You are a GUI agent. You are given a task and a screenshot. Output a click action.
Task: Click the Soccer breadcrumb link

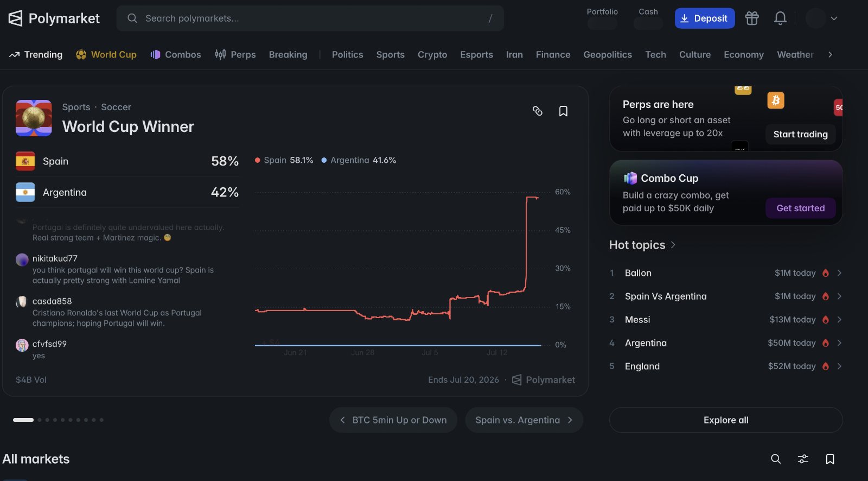pyautogui.click(x=116, y=107)
